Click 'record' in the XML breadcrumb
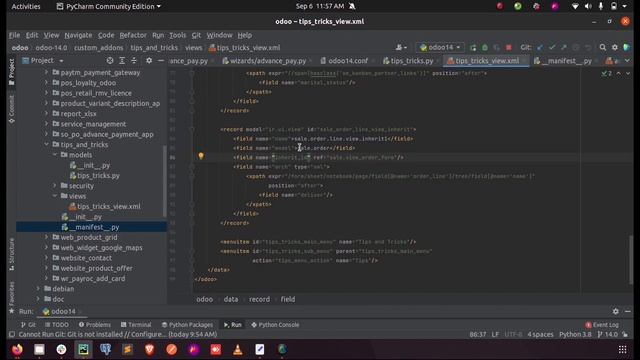Viewport: 640px width, 360px height. click(x=259, y=299)
